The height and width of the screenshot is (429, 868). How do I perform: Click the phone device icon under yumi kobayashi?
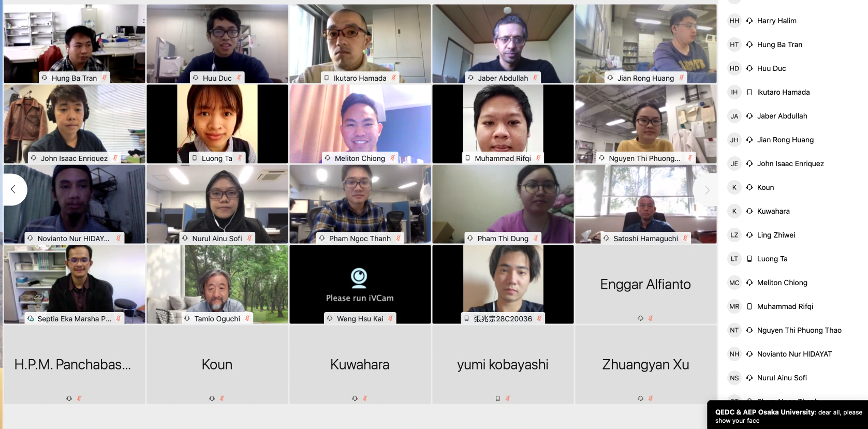coord(497,398)
